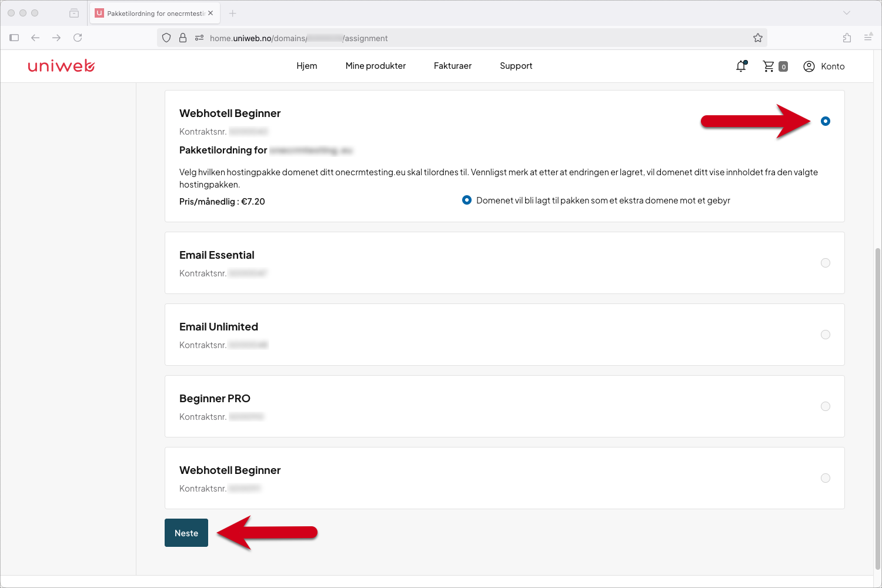Click the 'Pakketilordning for' heading

pos(223,151)
